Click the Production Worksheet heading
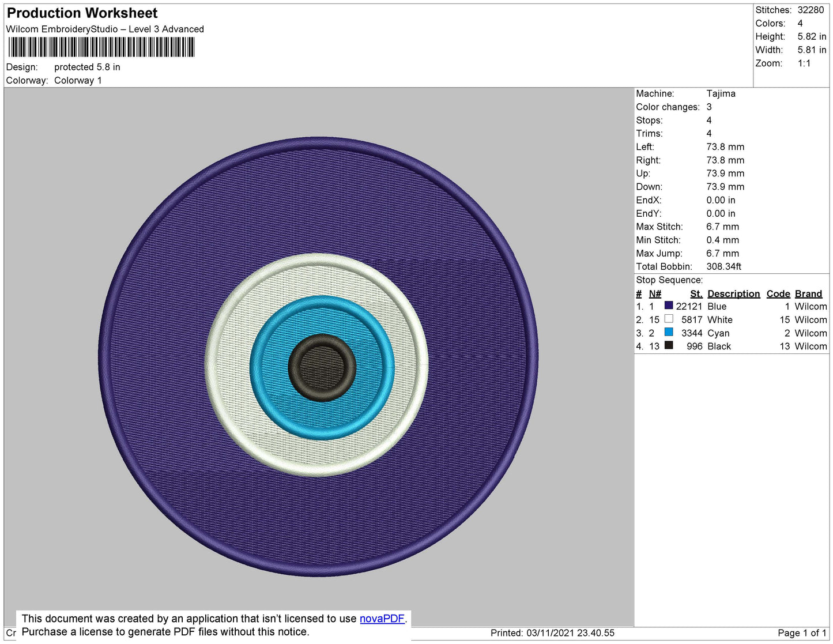 [x=82, y=13]
